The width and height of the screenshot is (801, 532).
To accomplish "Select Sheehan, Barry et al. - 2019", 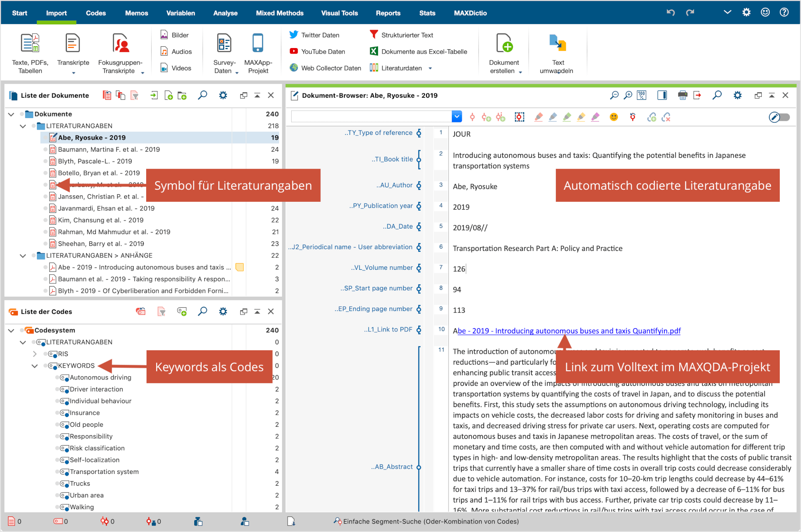I will tap(101, 244).
